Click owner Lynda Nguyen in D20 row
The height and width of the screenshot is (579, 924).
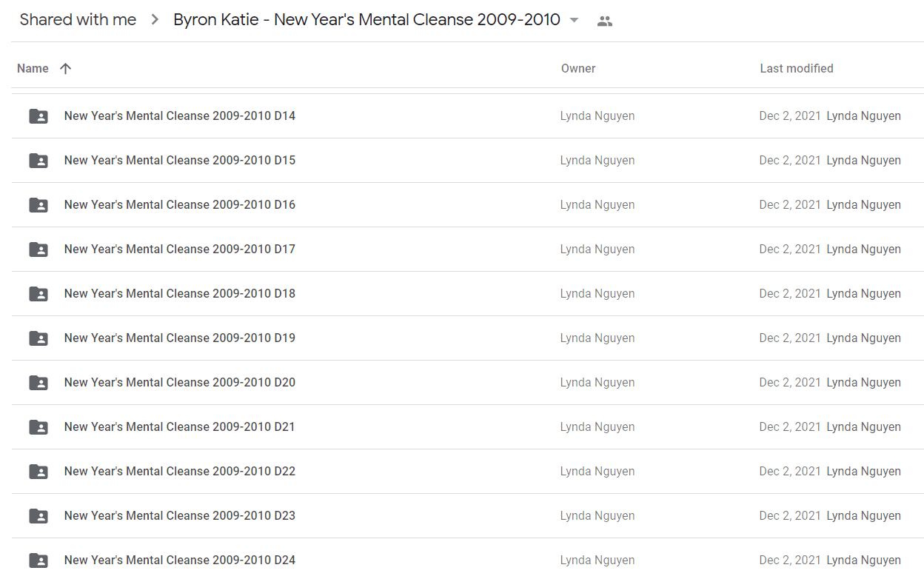click(597, 382)
